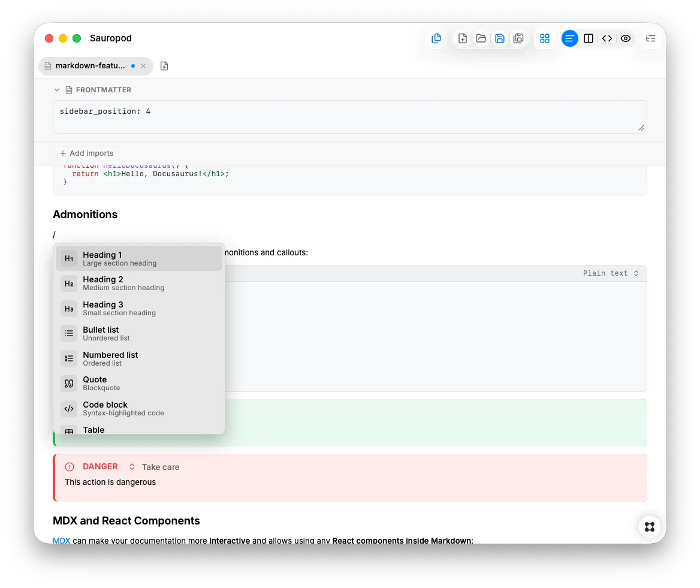Screen dimensions: 700x588
Task: Click the Admonitions heading
Action: coord(85,215)
